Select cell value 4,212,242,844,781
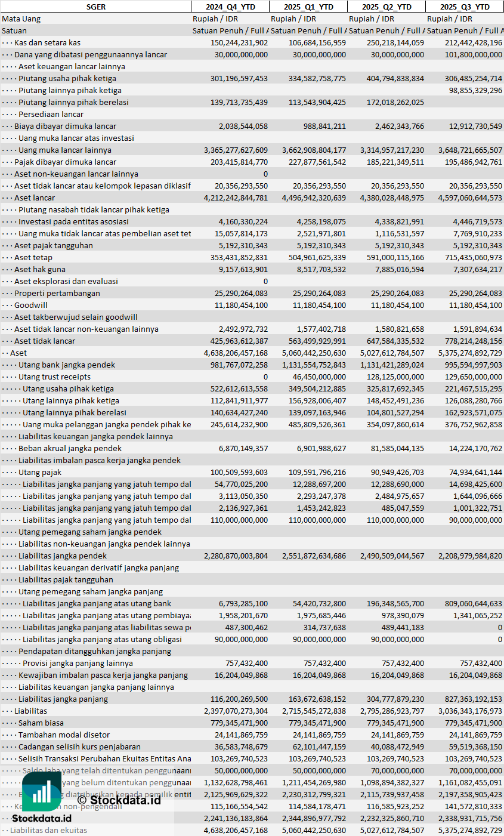The height and width of the screenshot is (836, 504). [x=236, y=198]
